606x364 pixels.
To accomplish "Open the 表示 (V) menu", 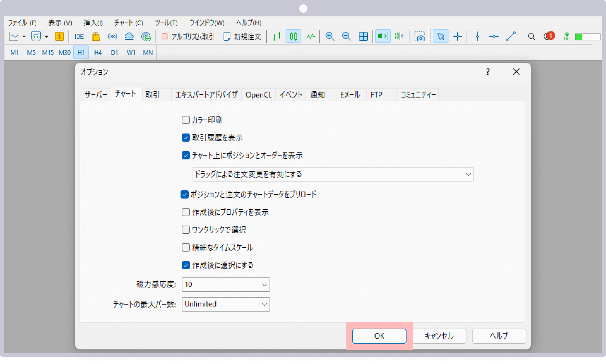I will (x=60, y=23).
